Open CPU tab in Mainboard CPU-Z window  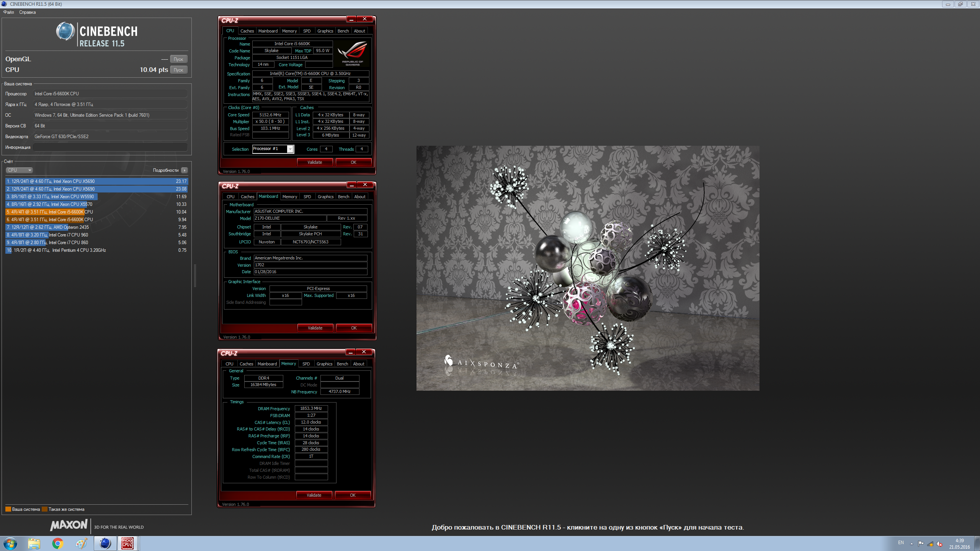click(x=230, y=197)
